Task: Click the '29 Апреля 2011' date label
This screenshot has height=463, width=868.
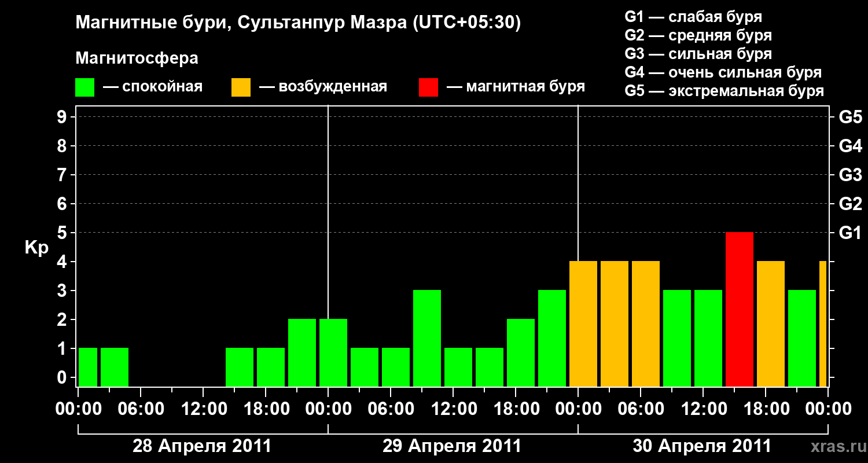Action: [452, 446]
